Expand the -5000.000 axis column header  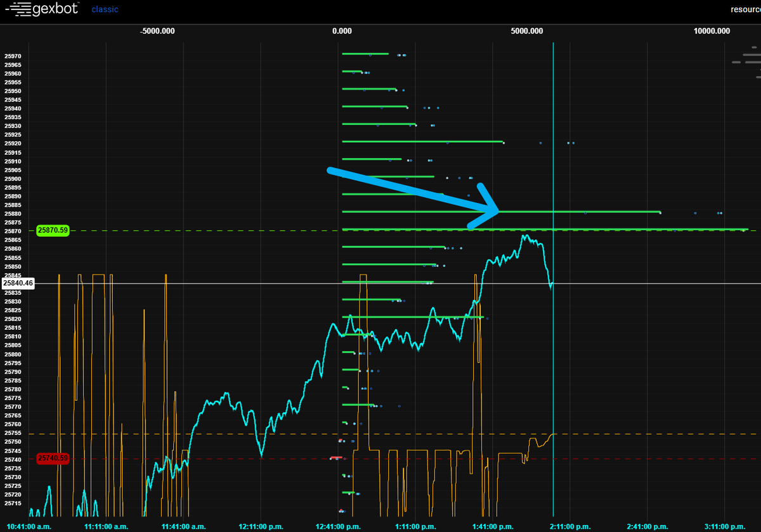pos(157,30)
